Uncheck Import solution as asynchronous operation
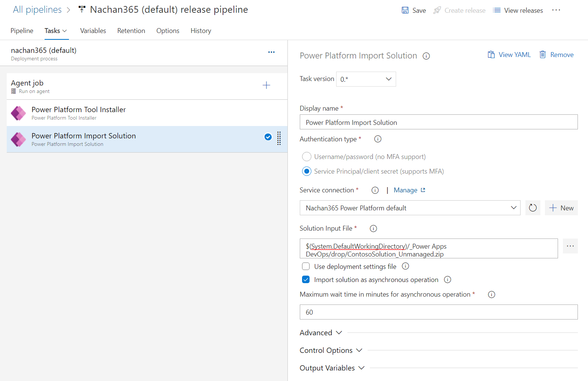Viewport: 588px width, 381px height. 306,280
